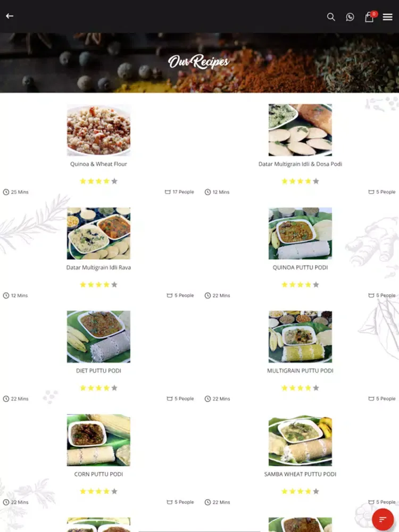Select Datar Multigrain Idli Rava recipe link
Screen dimensions: 399x532
(98, 268)
